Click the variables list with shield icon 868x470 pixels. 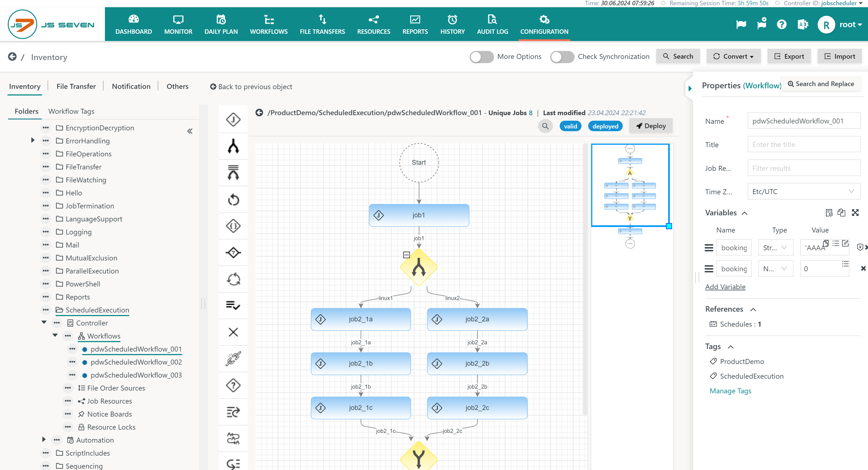tap(829, 213)
